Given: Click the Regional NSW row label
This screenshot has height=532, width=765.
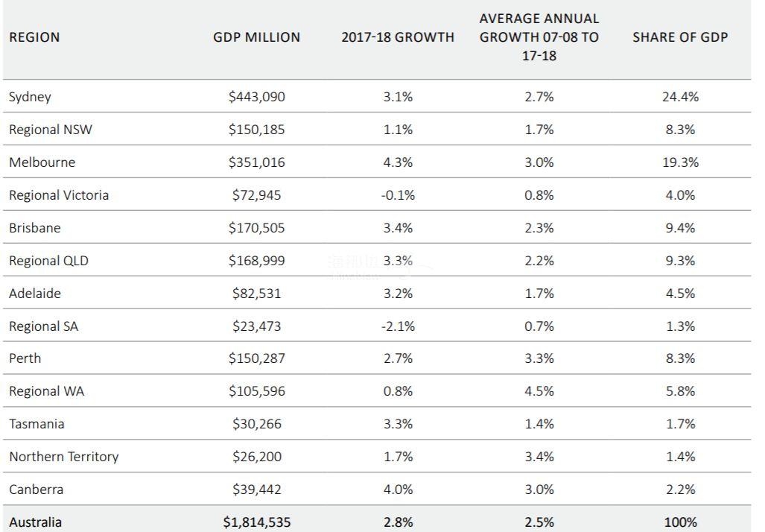Looking at the screenshot, I should pos(51,130).
